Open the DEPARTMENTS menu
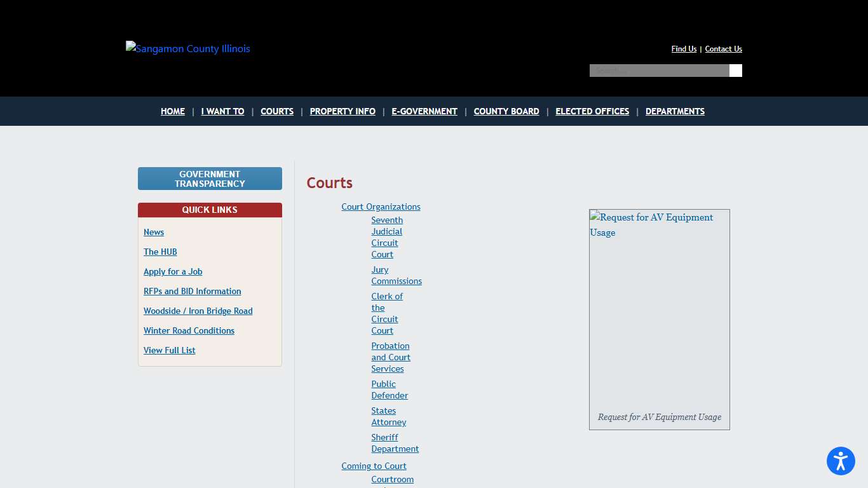This screenshot has width=868, height=488. pos(675,111)
